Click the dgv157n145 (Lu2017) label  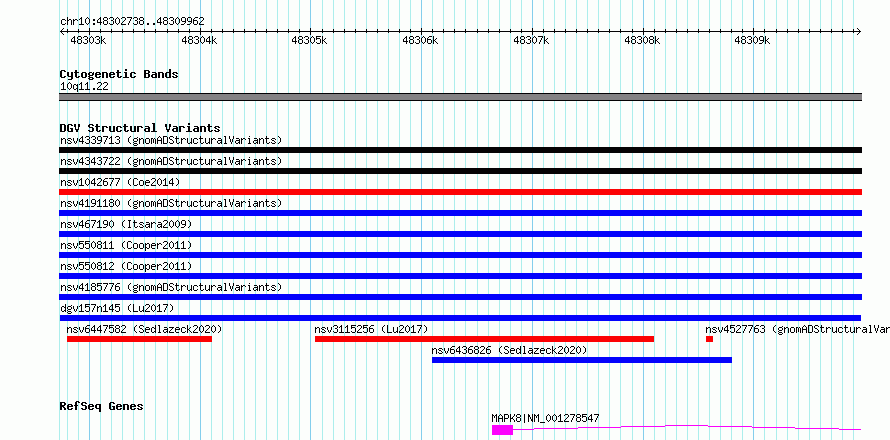coord(117,308)
